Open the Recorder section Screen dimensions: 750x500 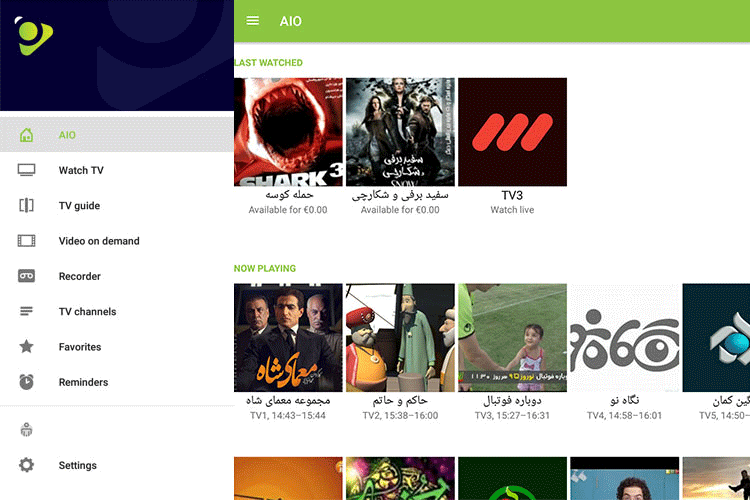[117, 276]
